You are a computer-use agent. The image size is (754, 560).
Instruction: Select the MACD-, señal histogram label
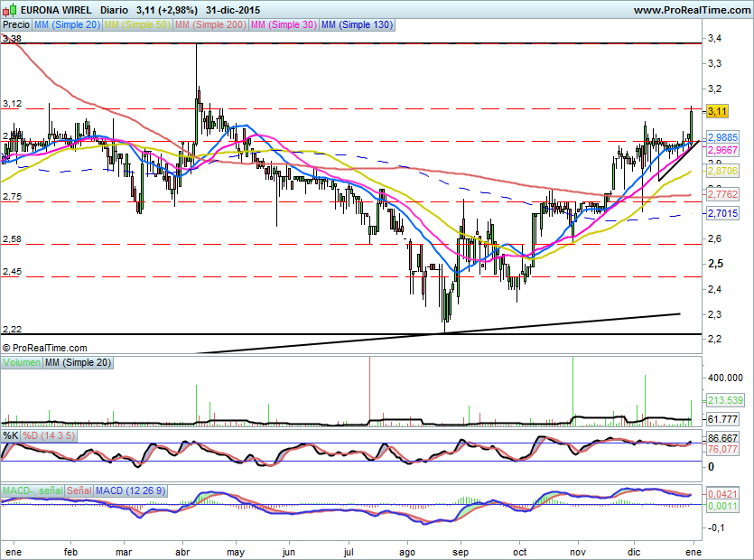coord(33,490)
